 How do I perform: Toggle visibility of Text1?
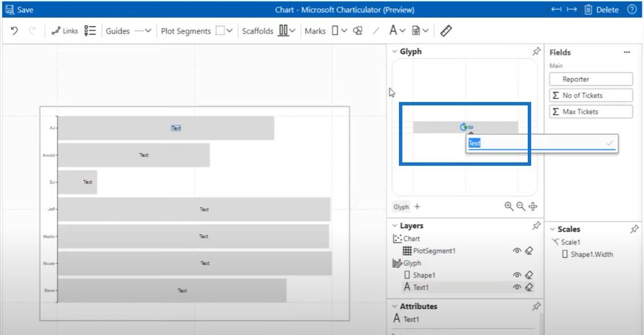[x=517, y=287]
